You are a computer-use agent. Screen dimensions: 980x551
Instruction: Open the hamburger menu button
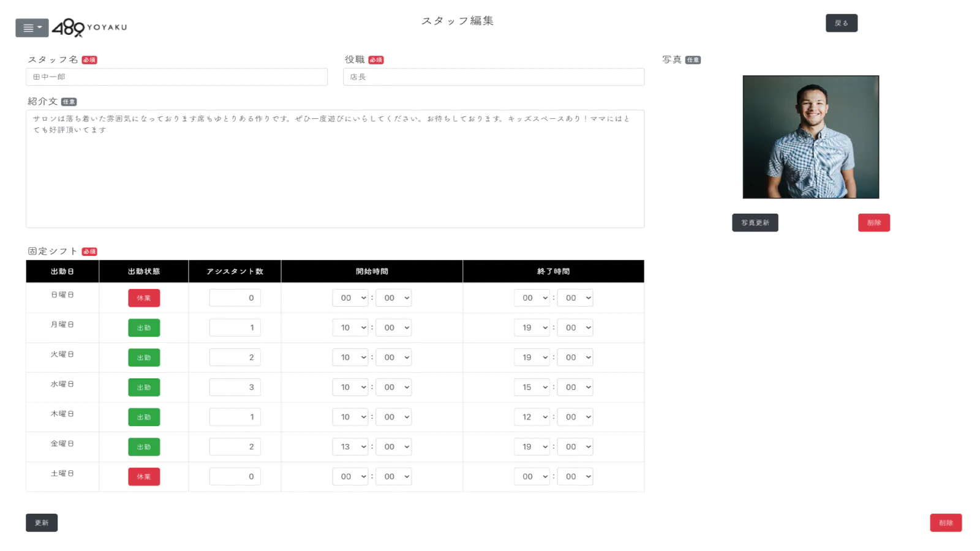32,28
